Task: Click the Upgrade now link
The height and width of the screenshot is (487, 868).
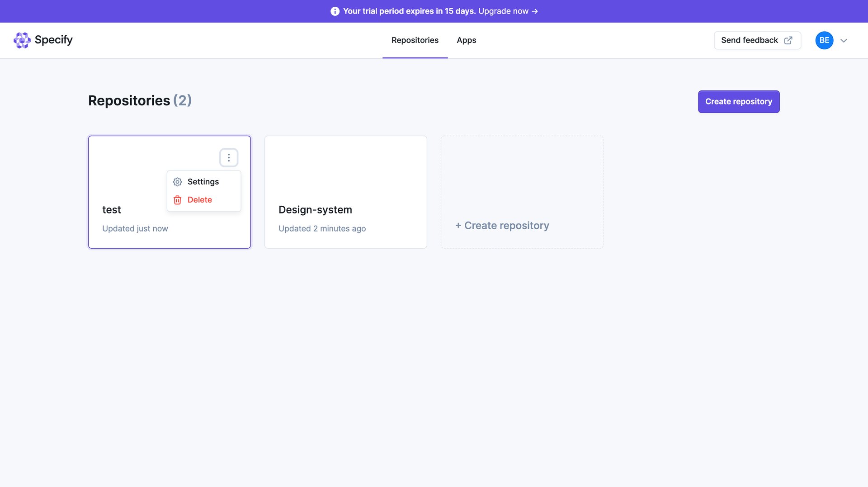Action: tap(503, 11)
